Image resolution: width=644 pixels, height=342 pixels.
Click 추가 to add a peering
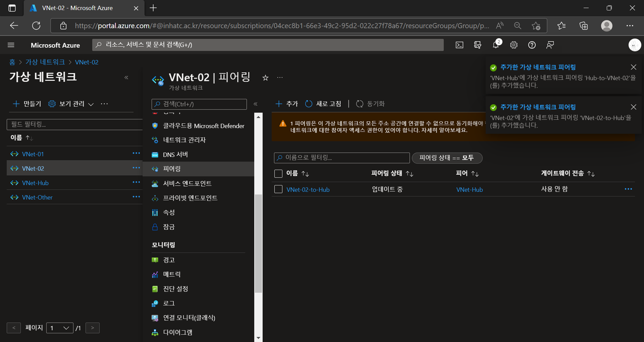coord(287,104)
